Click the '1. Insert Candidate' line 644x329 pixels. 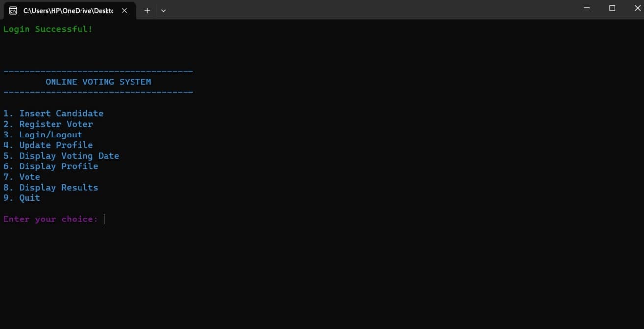tap(53, 113)
